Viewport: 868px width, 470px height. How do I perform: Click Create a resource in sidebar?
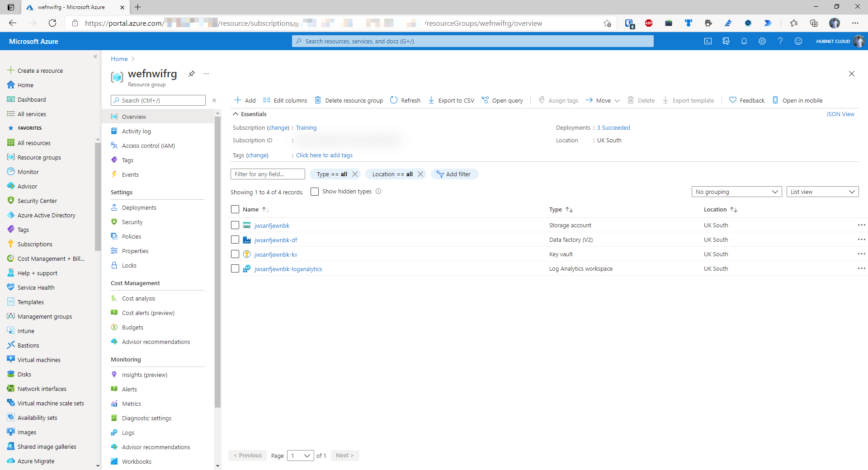coord(35,70)
